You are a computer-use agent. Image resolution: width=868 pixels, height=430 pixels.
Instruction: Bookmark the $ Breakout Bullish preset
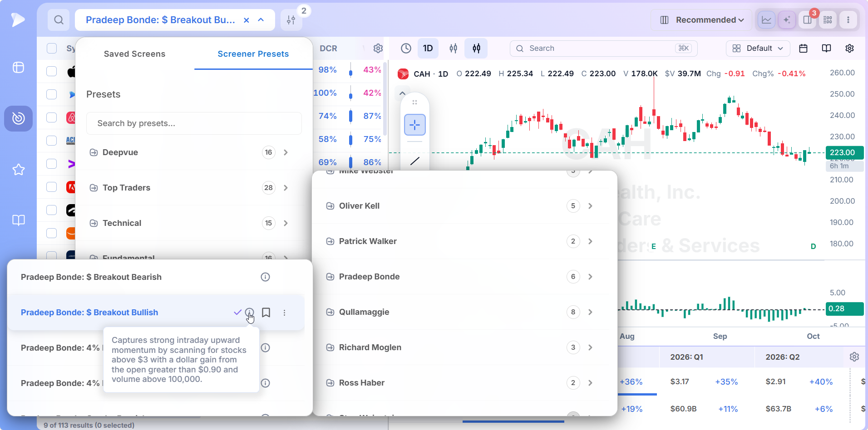point(266,313)
